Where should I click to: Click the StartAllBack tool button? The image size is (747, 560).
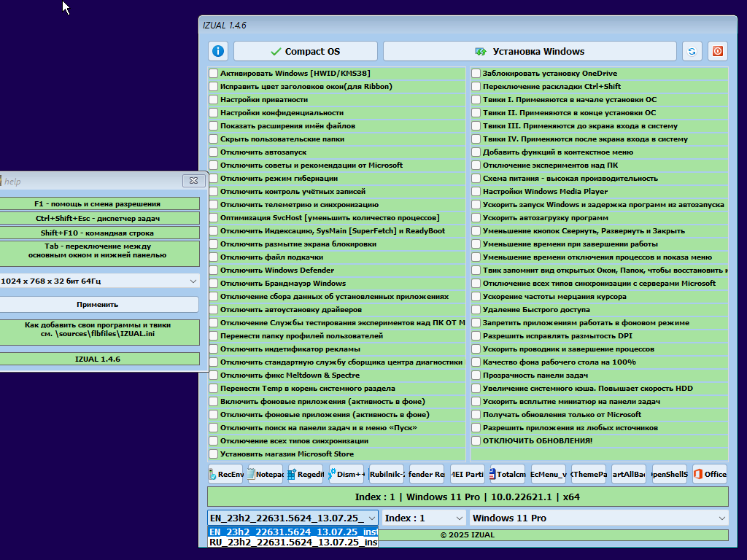point(629,474)
